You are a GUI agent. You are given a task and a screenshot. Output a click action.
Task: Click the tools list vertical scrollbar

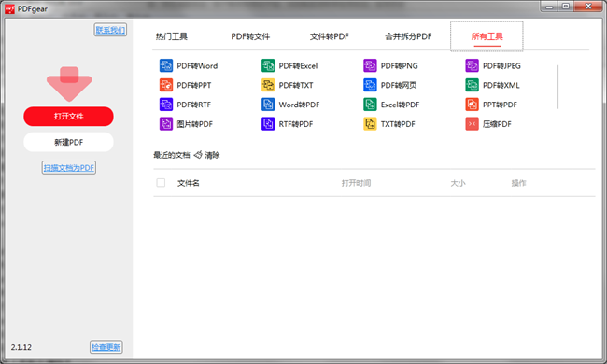click(558, 87)
